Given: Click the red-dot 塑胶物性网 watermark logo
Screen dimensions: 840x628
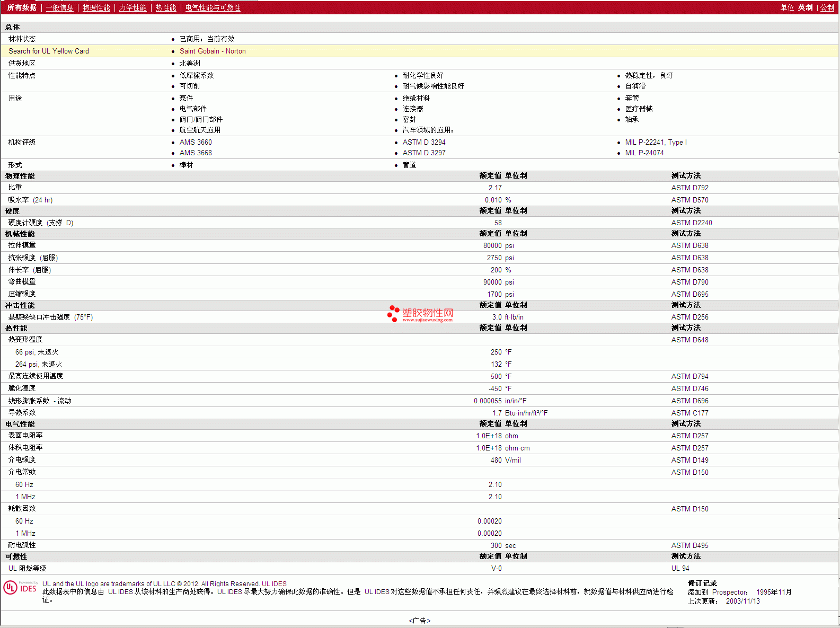Looking at the screenshot, I should [420, 314].
